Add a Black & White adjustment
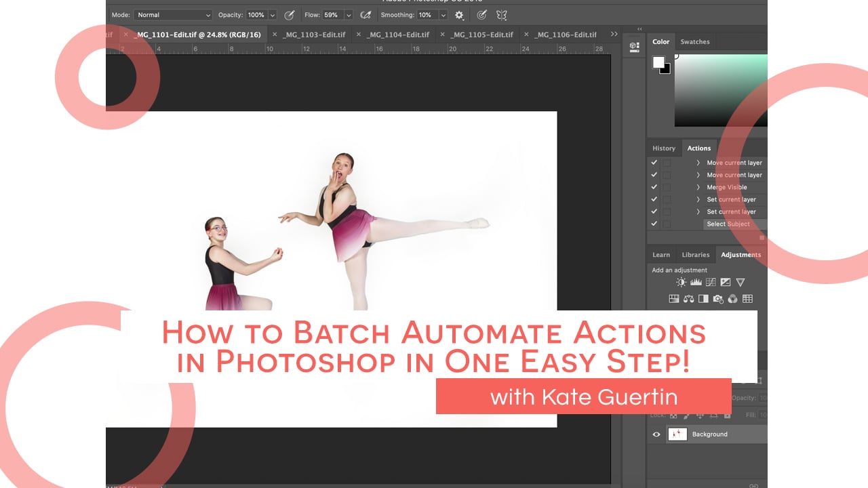The image size is (868, 488). (x=703, y=299)
